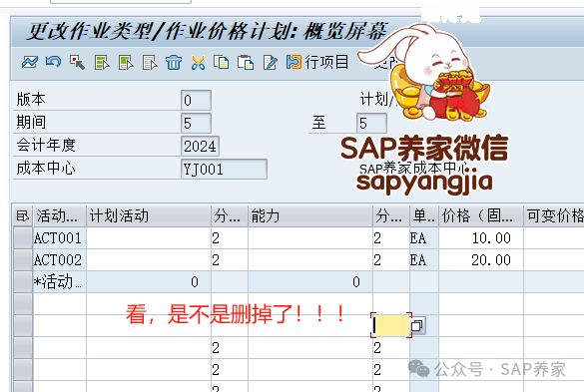Click the 至 to-period field

tap(371, 124)
